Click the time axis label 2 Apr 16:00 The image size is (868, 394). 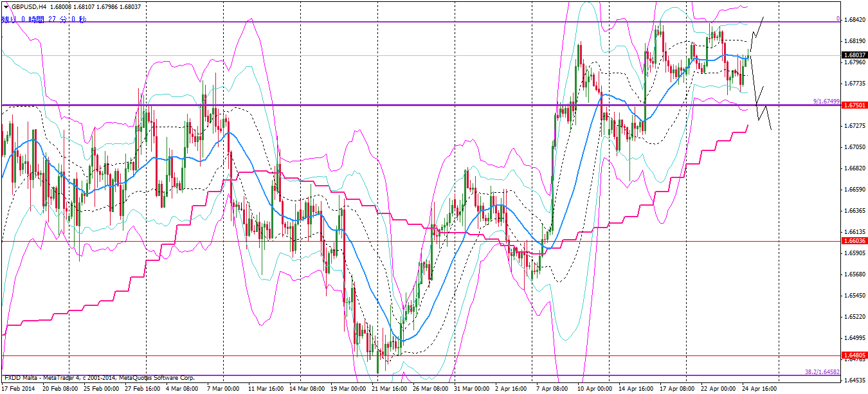(x=512, y=389)
